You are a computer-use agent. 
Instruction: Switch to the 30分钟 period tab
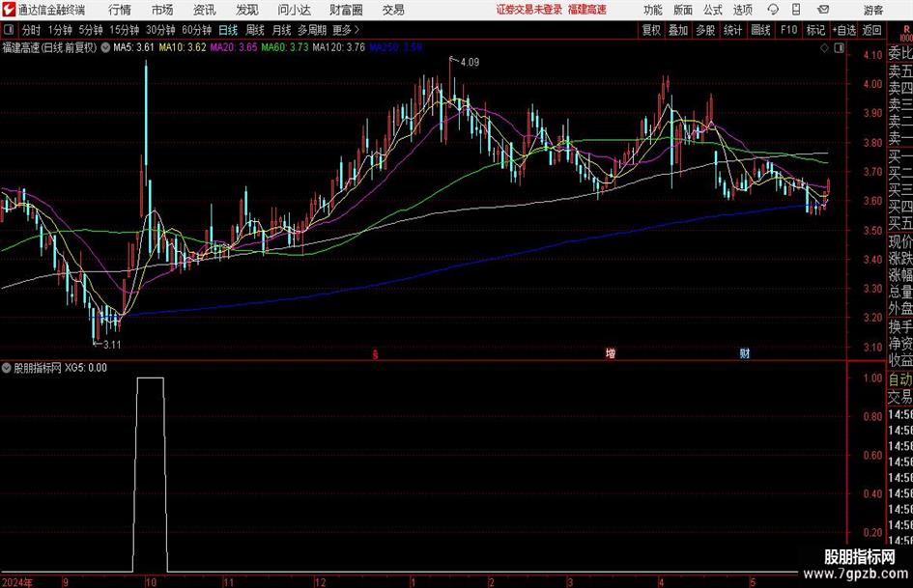tap(160, 30)
